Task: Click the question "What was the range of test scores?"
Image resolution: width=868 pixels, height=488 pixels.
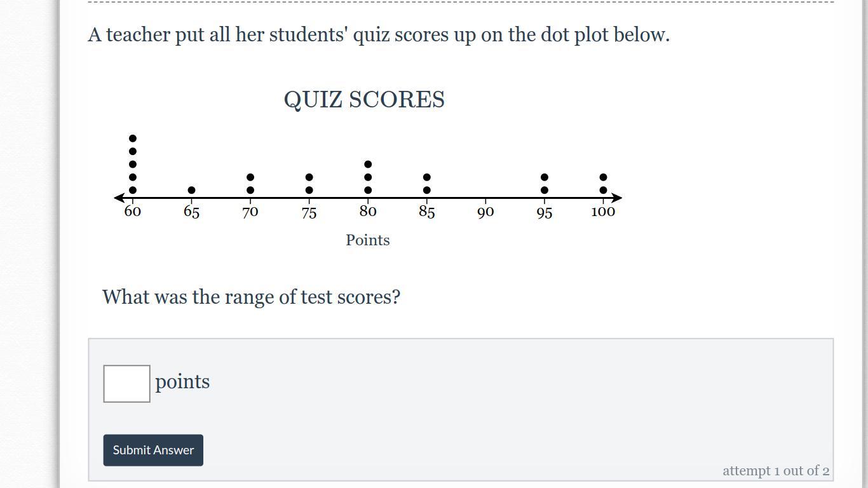Action: pos(251,297)
